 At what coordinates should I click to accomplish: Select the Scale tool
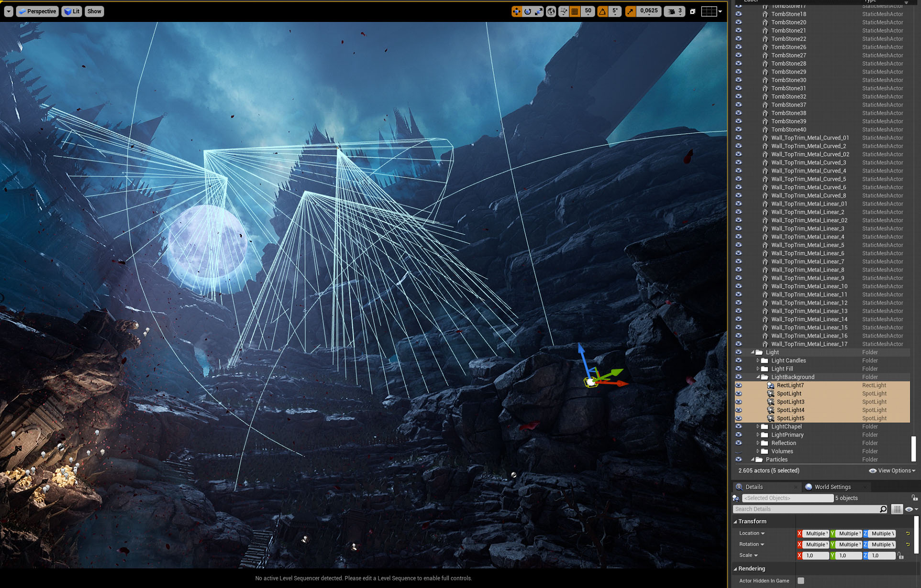[x=539, y=11]
